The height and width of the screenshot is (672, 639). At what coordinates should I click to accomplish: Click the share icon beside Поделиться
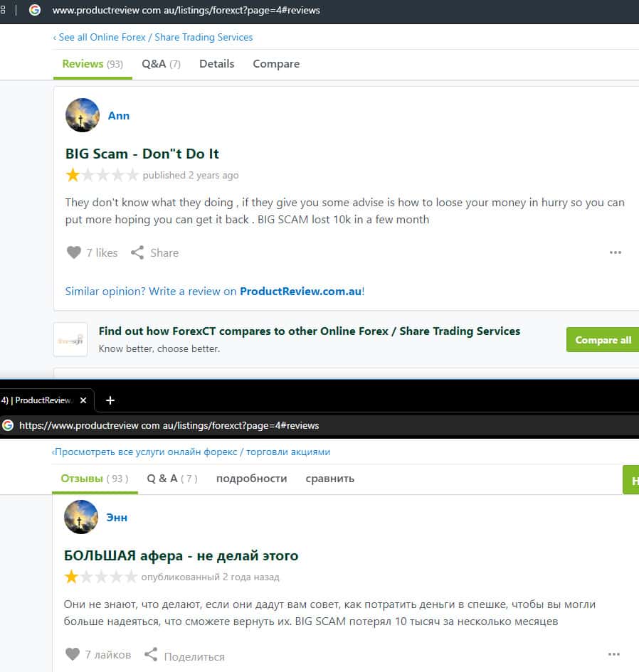click(x=151, y=654)
